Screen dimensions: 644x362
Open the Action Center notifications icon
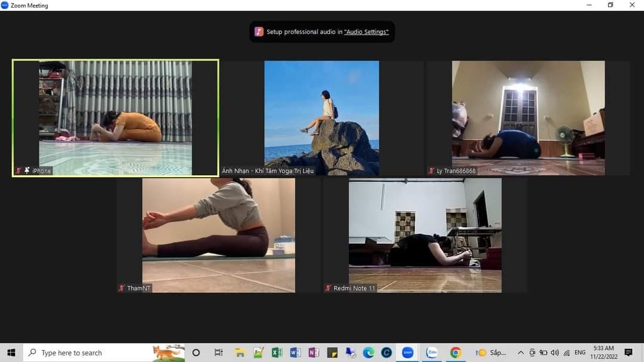click(x=628, y=352)
